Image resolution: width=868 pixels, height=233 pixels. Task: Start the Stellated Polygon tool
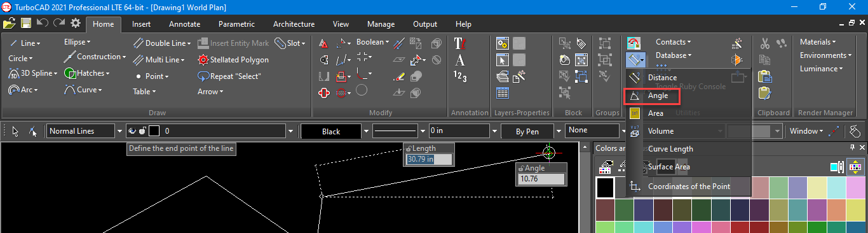[233, 60]
